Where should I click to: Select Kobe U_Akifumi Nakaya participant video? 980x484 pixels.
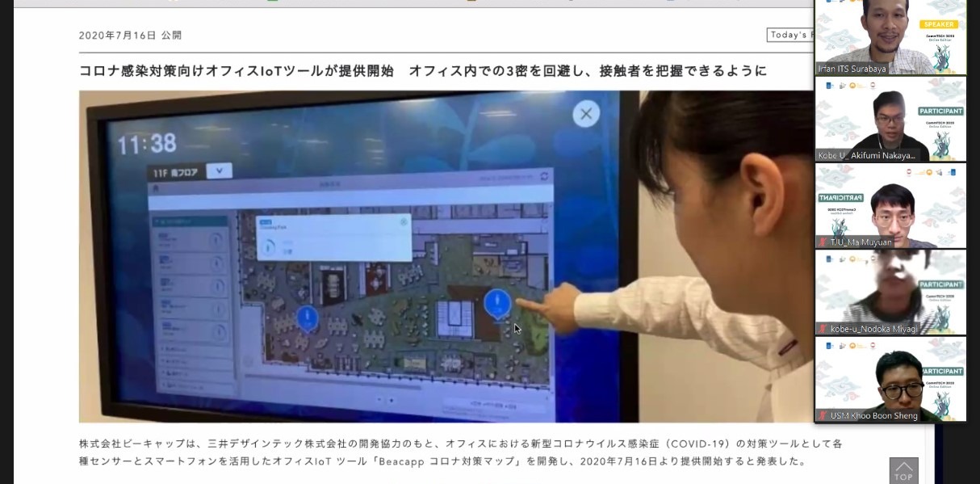point(890,119)
